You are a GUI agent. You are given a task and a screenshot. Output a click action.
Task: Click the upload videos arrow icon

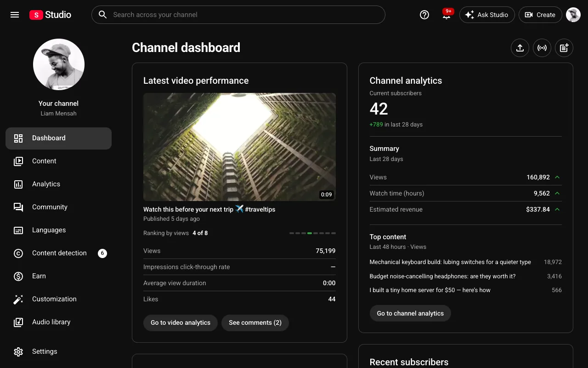[x=520, y=48]
